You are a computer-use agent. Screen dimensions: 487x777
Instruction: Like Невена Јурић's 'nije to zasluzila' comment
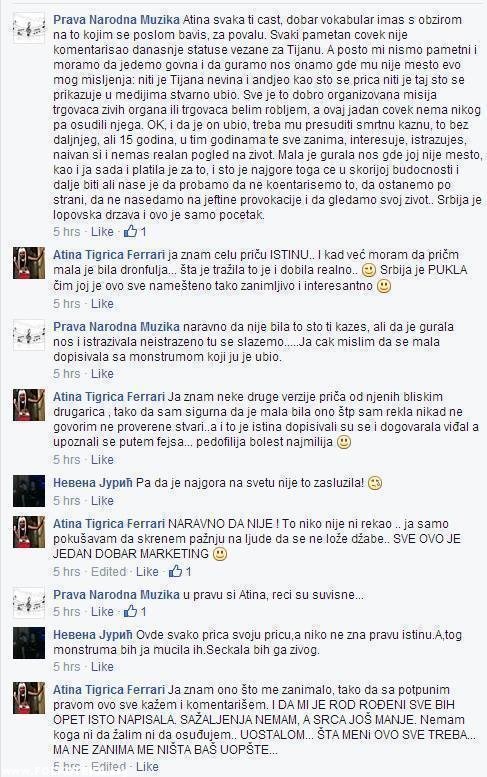[x=102, y=500]
